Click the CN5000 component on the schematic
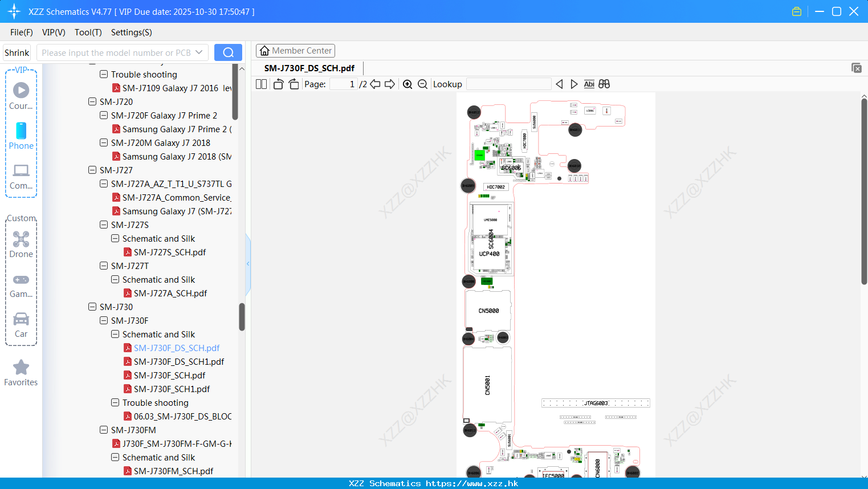The height and width of the screenshot is (489, 868). coord(488,311)
